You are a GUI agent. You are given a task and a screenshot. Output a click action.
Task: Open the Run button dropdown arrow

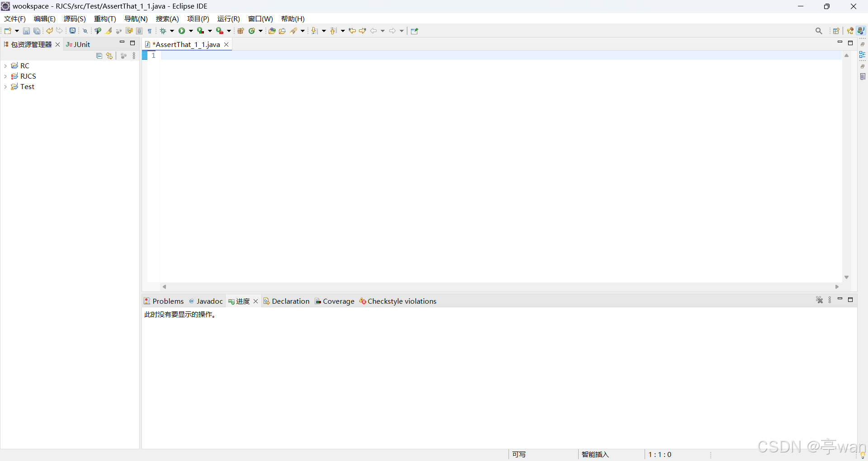(191, 31)
